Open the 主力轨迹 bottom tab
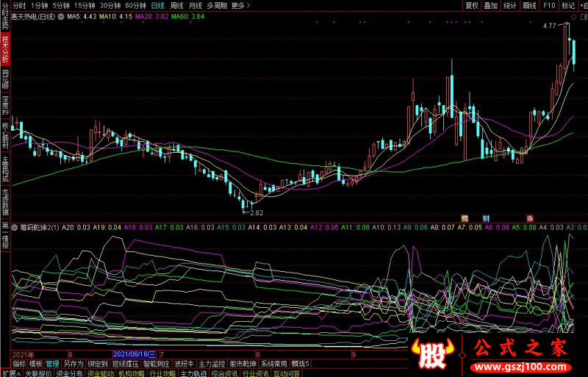Viewport: 588px width, 377px height. coord(193,373)
